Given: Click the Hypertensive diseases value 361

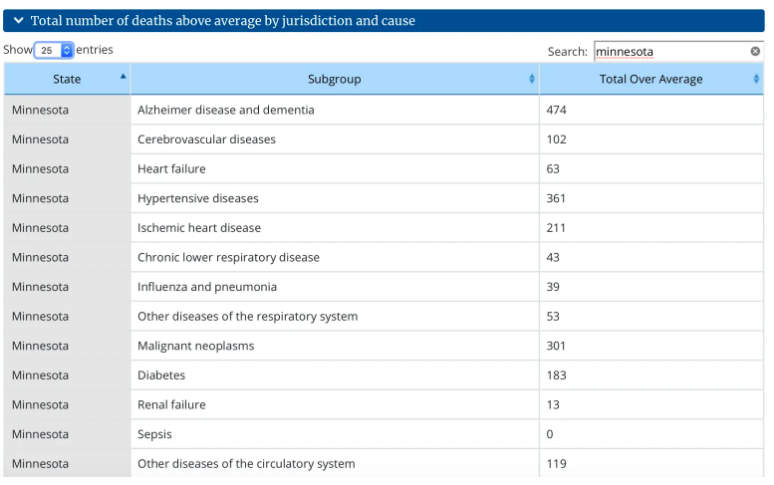Looking at the screenshot, I should (556, 198).
